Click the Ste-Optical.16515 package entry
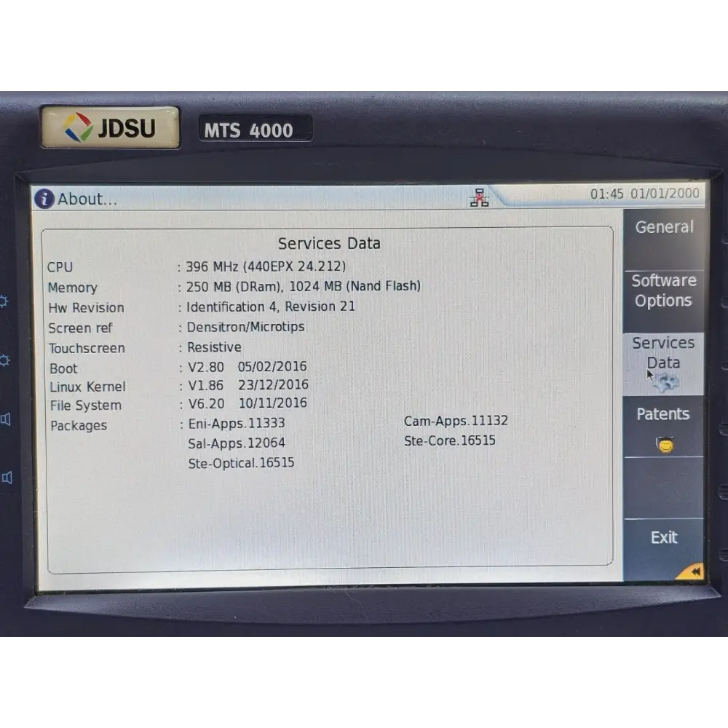This screenshot has width=728, height=728. pos(241,463)
